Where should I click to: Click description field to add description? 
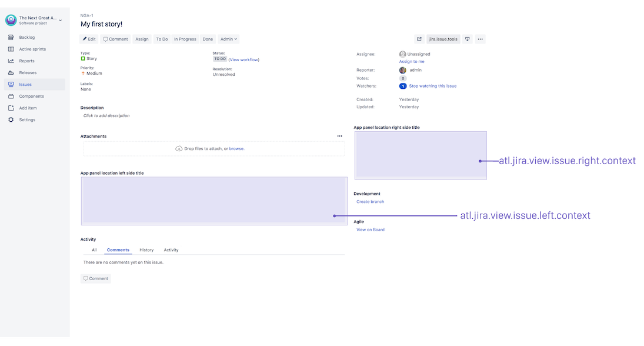click(106, 116)
